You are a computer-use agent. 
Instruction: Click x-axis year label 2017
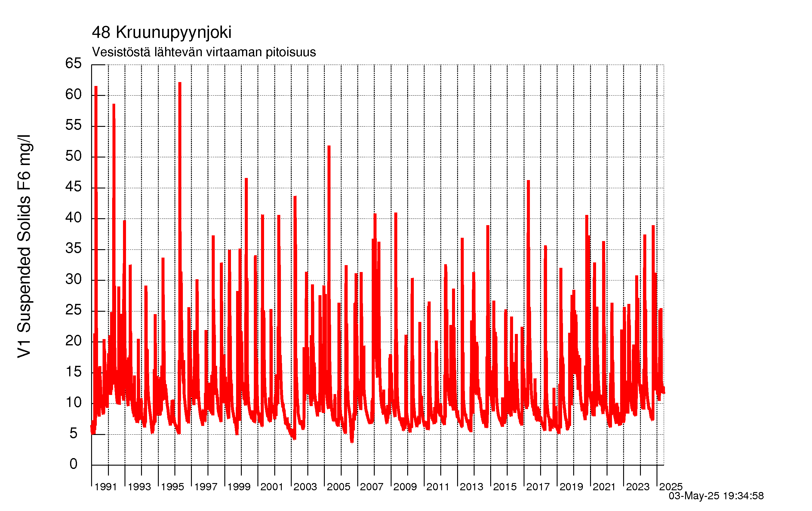coord(538,487)
